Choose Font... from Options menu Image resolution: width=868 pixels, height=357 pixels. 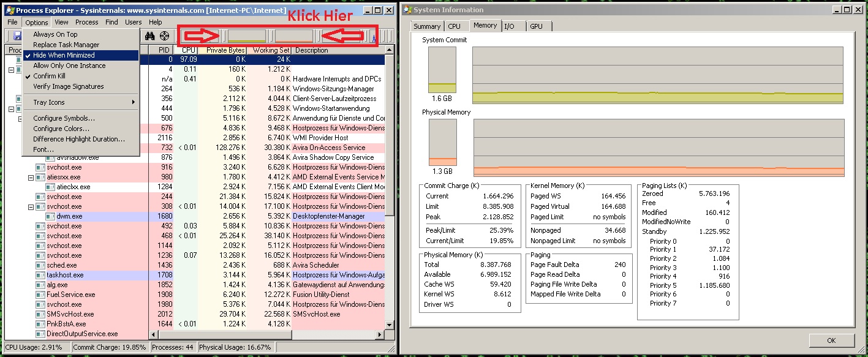click(80, 149)
